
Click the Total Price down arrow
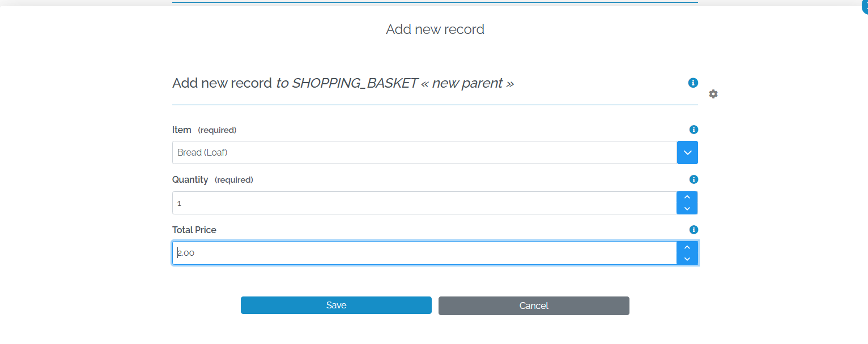click(687, 259)
